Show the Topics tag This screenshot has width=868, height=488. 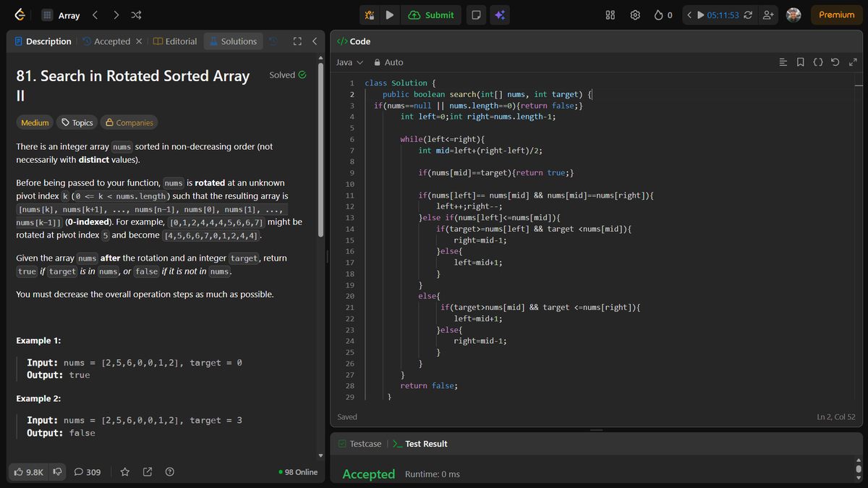[76, 122]
